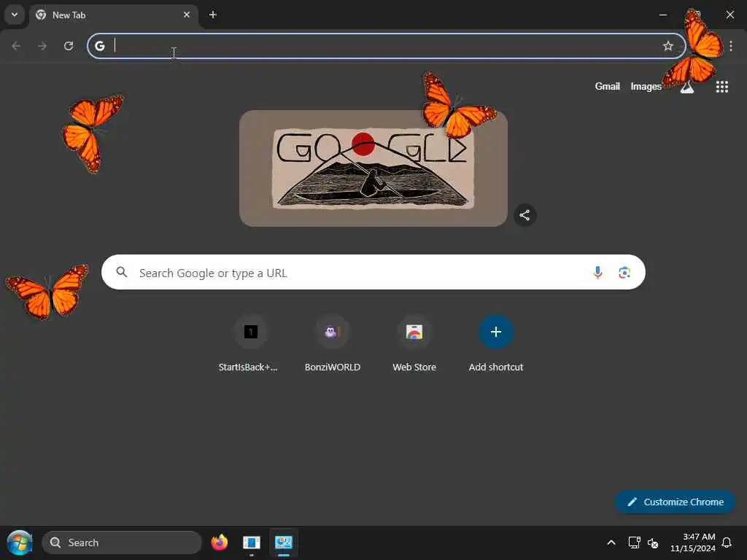Focus the Search Google or type a URL box
This screenshot has width=747, height=560.
(373, 272)
